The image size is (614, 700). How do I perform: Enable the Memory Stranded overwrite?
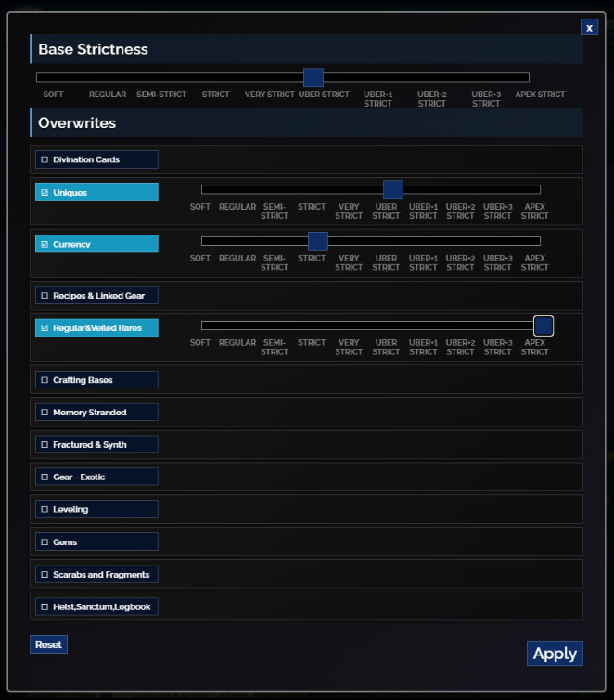tap(96, 412)
